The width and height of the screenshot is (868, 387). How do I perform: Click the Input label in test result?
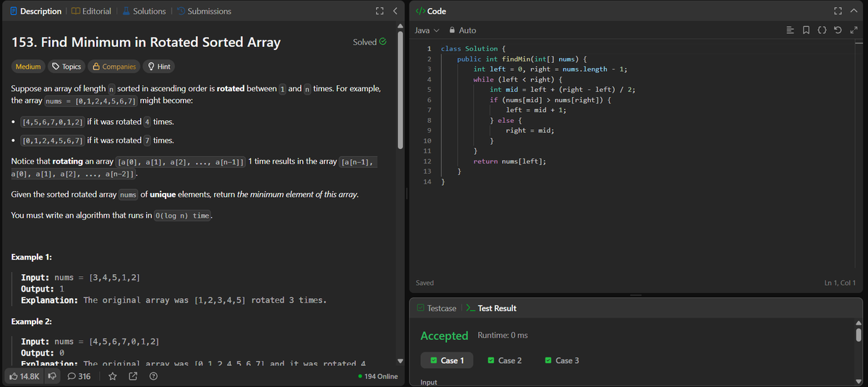(428, 382)
